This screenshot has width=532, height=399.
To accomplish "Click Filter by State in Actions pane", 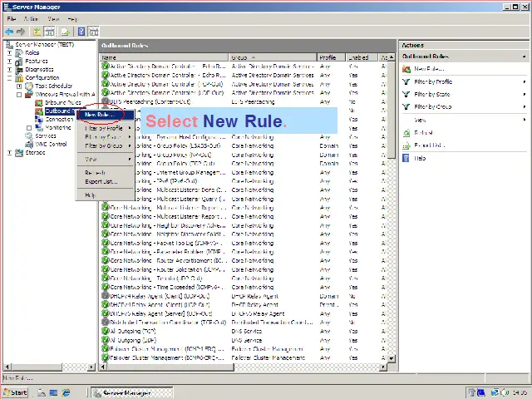I will [x=432, y=94].
